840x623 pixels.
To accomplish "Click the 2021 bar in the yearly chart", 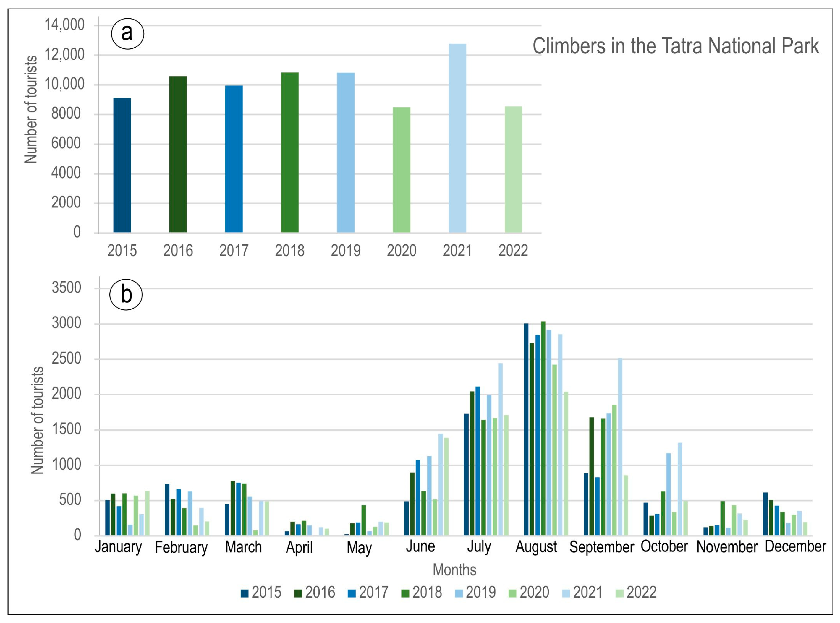I will 457,138.
